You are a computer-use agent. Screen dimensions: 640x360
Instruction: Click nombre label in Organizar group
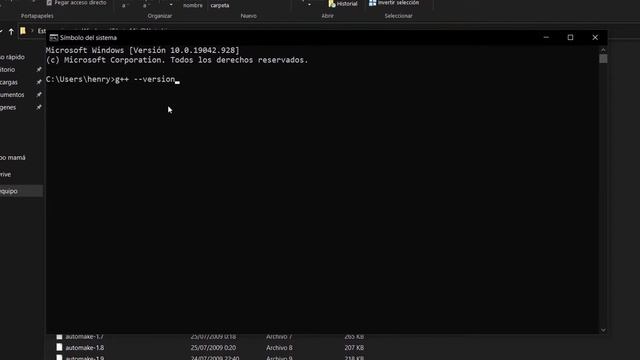[193, 5]
